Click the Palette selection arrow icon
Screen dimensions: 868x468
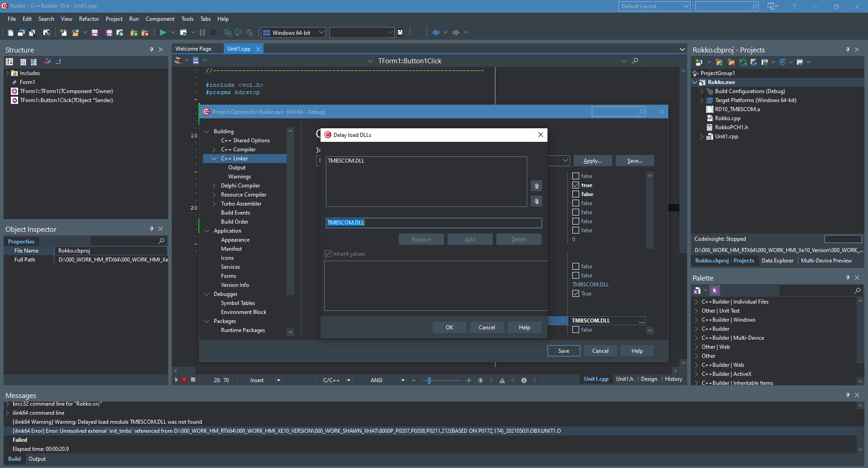(x=715, y=290)
